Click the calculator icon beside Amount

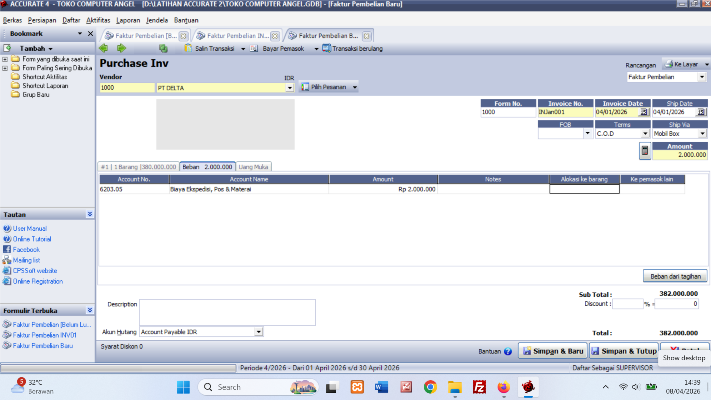(645, 151)
